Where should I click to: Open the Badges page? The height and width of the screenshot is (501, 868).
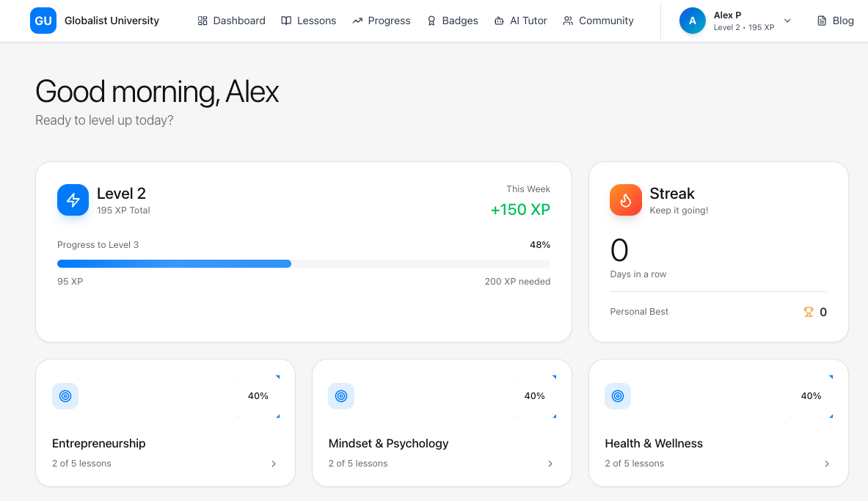coord(453,21)
